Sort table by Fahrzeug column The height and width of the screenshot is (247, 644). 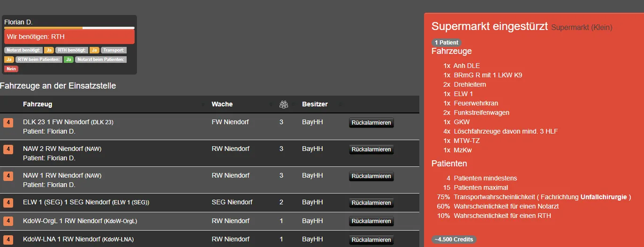38,104
